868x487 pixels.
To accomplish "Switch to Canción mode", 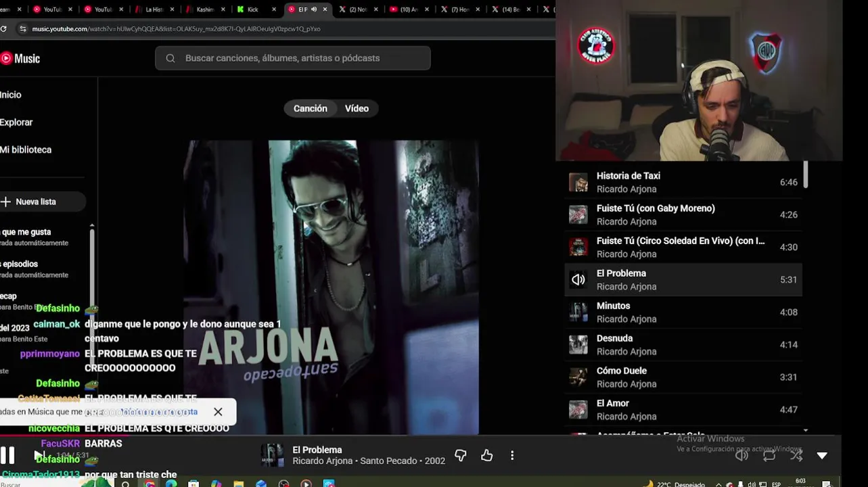I will tap(311, 108).
